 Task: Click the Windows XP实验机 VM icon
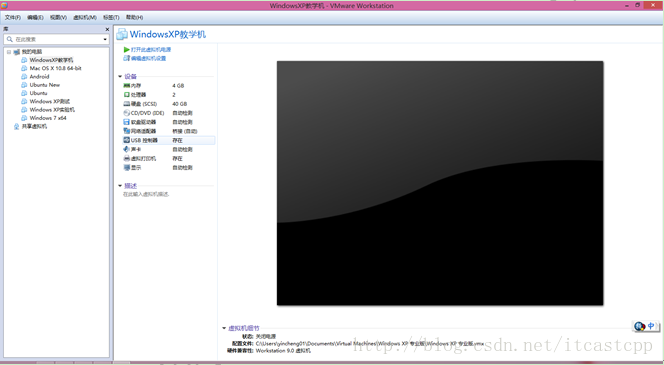24,110
